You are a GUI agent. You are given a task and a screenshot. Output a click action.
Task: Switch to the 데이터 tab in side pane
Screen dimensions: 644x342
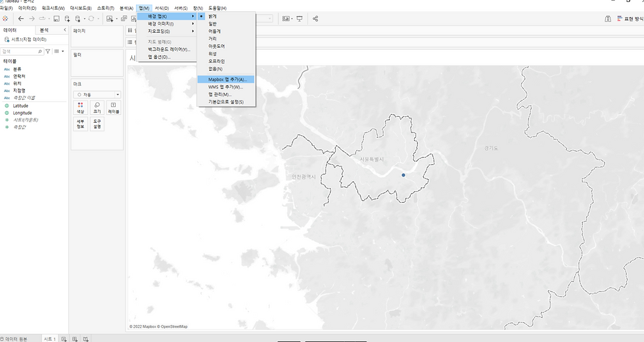point(10,30)
